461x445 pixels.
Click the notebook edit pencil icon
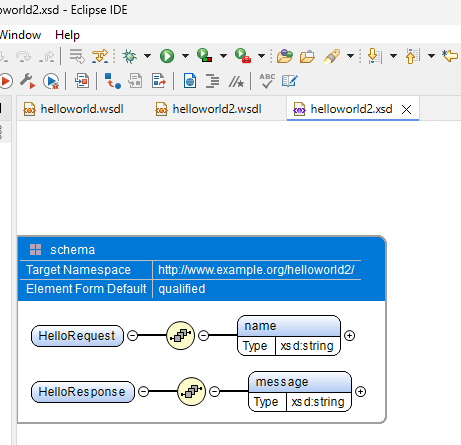(x=289, y=81)
